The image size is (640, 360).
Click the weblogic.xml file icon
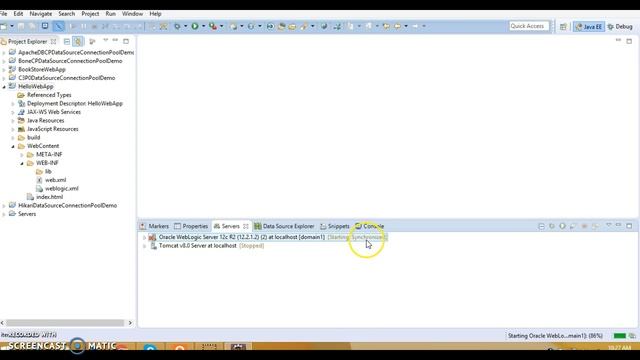39,189
